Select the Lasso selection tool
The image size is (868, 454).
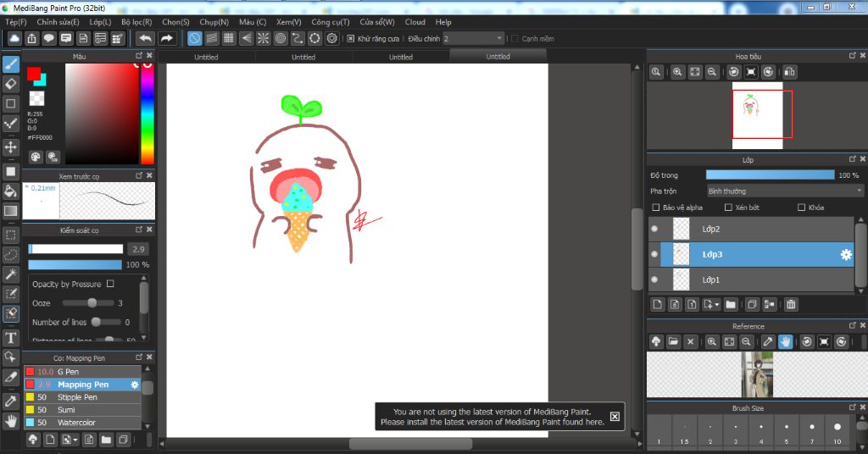[10, 254]
